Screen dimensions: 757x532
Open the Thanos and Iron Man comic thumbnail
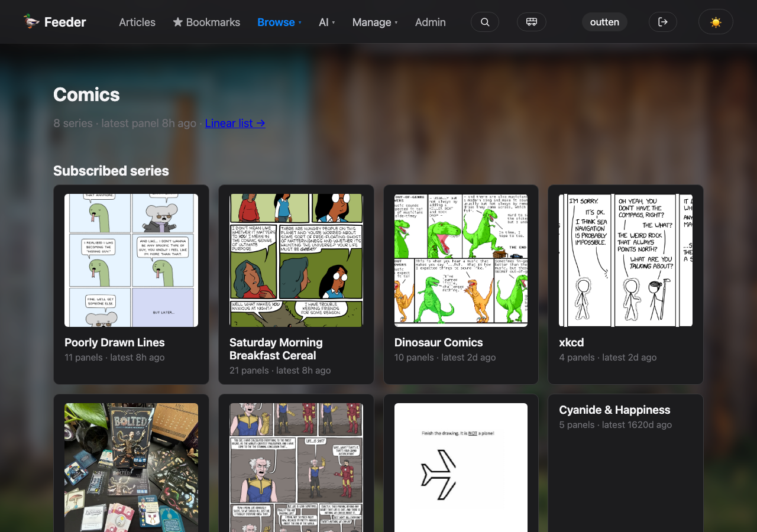click(x=296, y=468)
